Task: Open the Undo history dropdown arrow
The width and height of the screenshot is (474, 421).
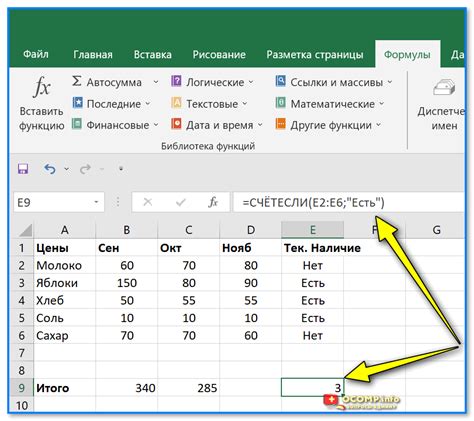Action: (x=66, y=169)
